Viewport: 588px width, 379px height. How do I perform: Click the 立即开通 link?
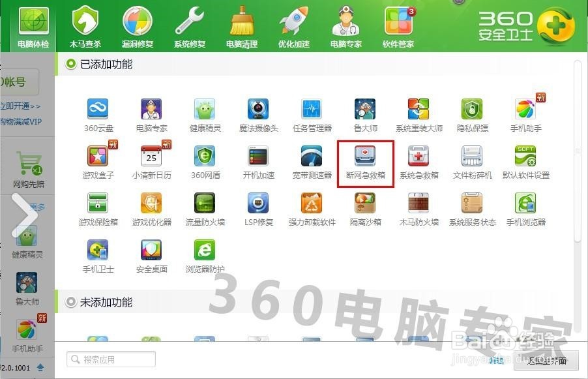tap(20, 106)
